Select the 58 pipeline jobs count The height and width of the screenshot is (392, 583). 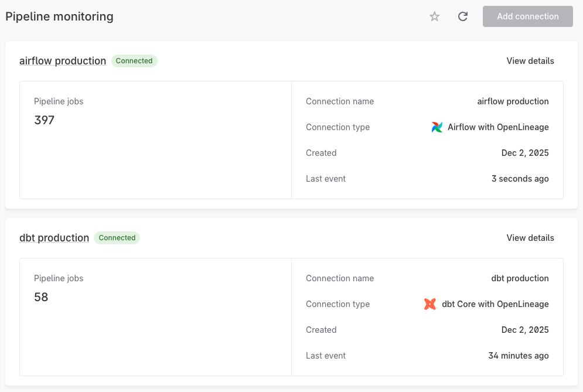42,297
